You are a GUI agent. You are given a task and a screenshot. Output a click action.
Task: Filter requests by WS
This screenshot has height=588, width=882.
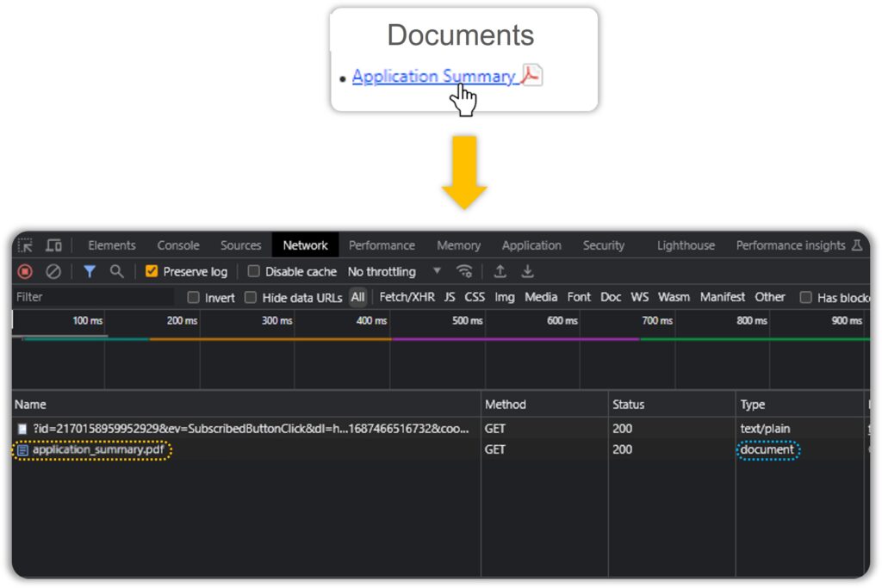pos(640,297)
